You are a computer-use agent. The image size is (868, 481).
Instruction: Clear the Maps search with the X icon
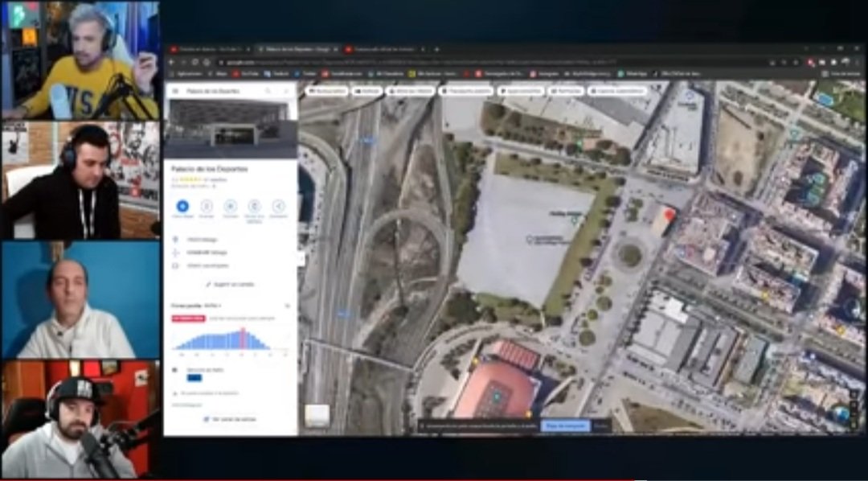tap(287, 91)
